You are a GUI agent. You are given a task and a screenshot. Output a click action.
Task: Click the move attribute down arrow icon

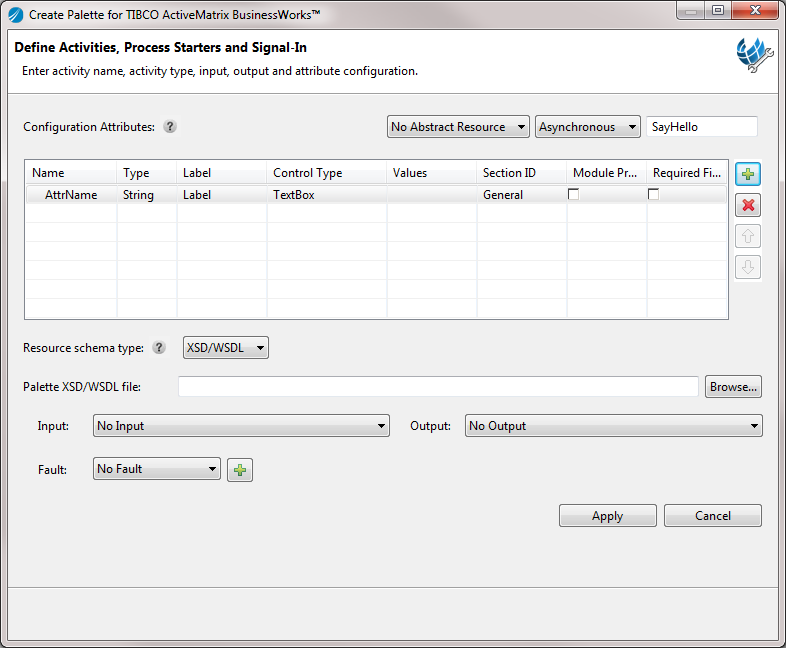748,267
